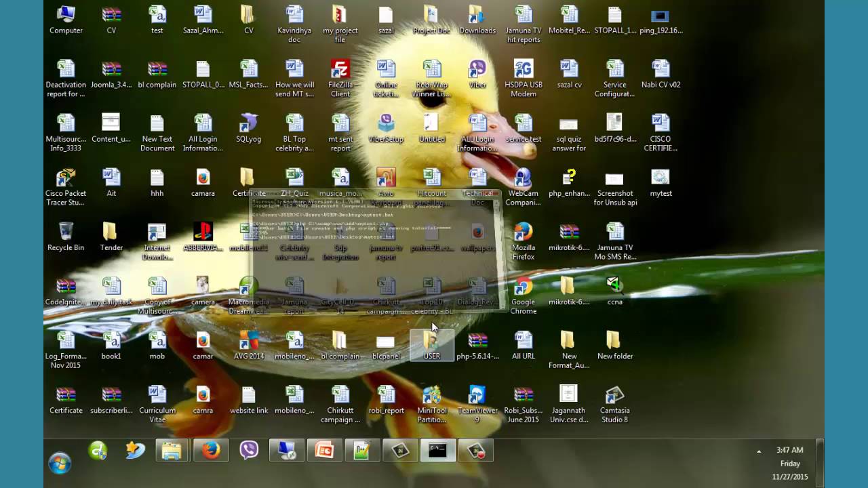868x488 pixels.
Task: Select the Kavindhya doc file
Action: pos(294,24)
